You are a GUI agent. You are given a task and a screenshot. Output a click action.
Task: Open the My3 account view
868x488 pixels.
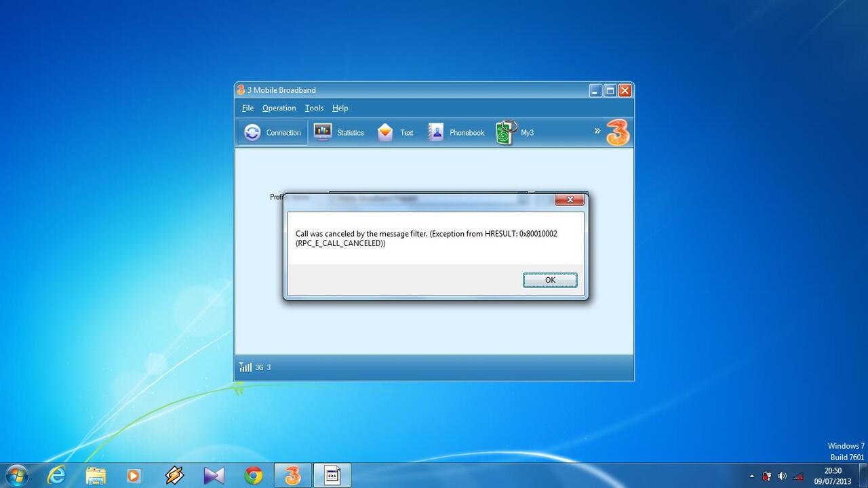tap(515, 133)
